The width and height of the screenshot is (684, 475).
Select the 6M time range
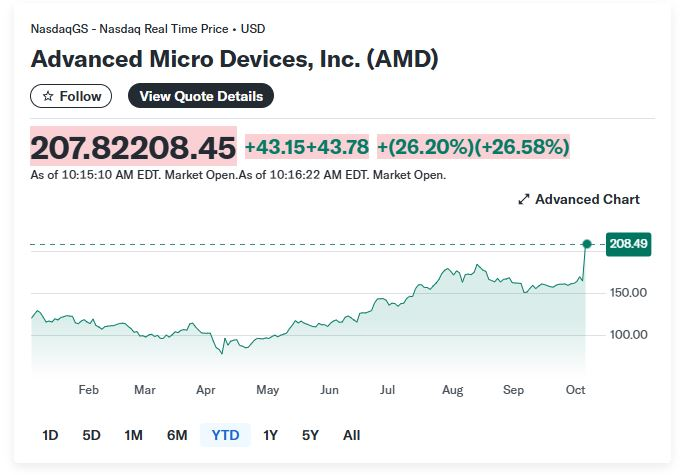pyautogui.click(x=177, y=435)
